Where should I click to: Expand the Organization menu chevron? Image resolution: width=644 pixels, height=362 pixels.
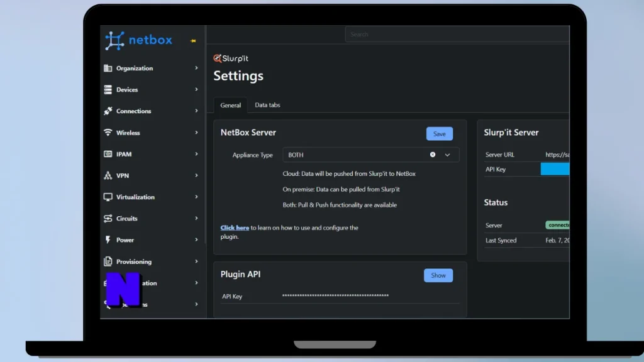click(x=196, y=68)
